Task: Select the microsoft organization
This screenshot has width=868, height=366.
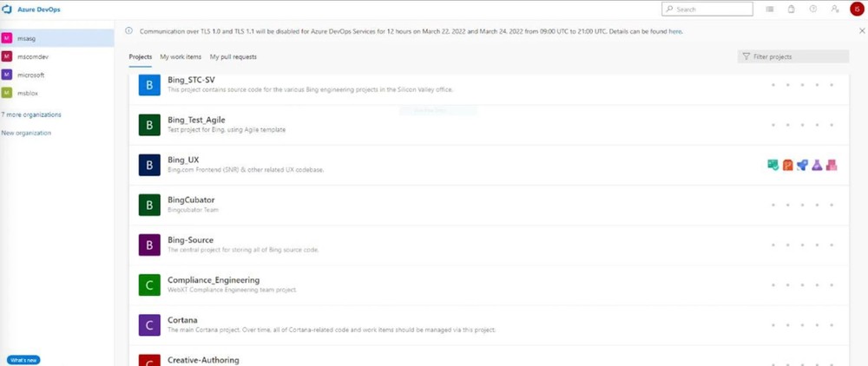Action: click(31, 75)
